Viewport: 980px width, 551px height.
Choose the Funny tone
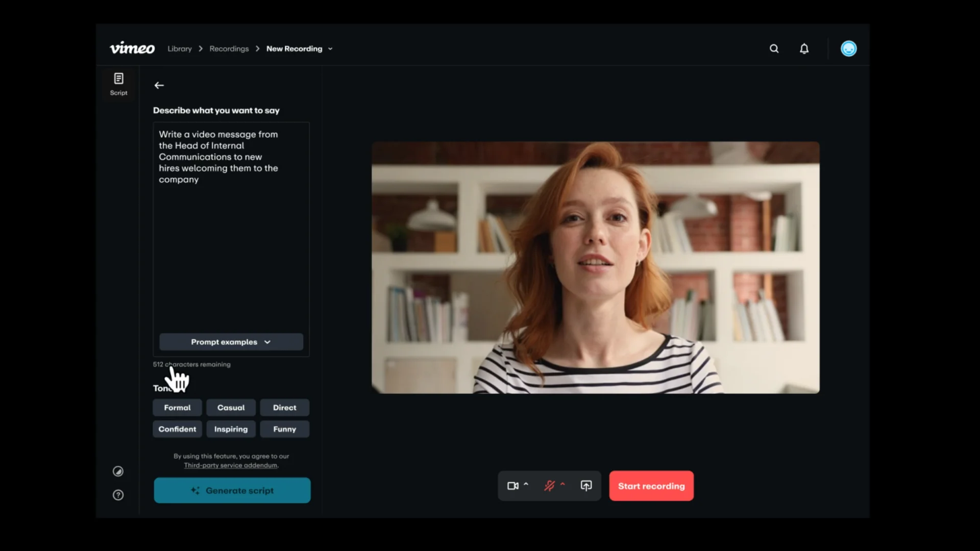[x=284, y=429]
